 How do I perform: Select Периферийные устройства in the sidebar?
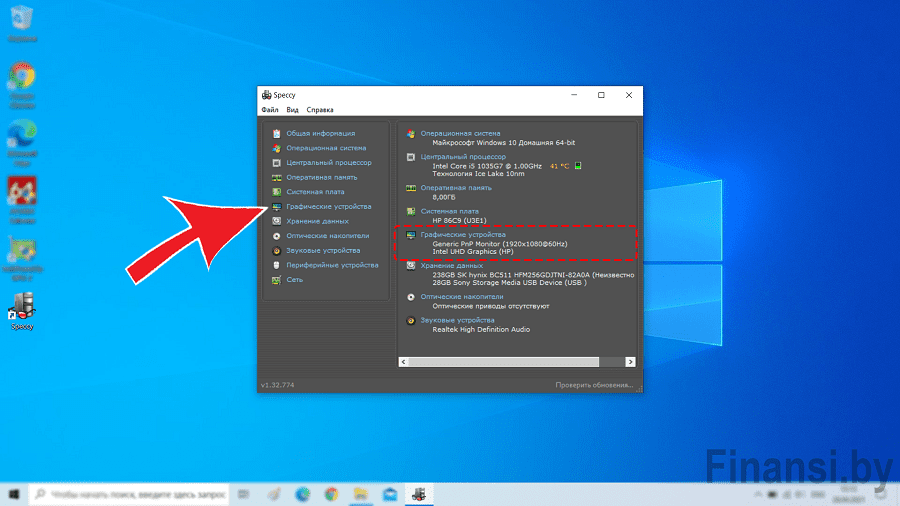click(x=332, y=265)
